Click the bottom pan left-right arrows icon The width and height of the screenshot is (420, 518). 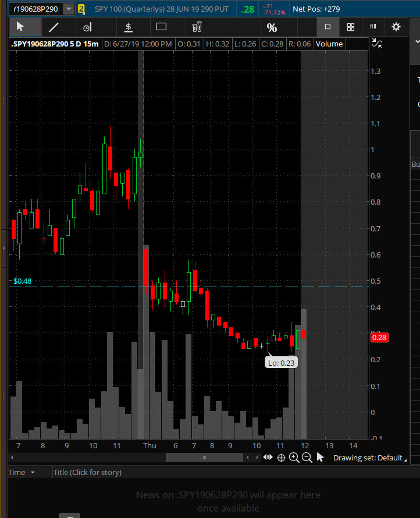click(x=268, y=457)
